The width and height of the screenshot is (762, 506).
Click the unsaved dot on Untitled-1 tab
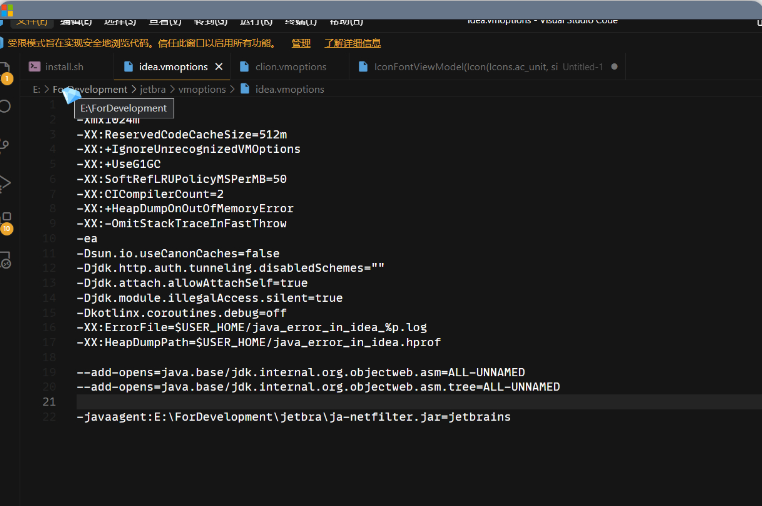[x=613, y=67]
